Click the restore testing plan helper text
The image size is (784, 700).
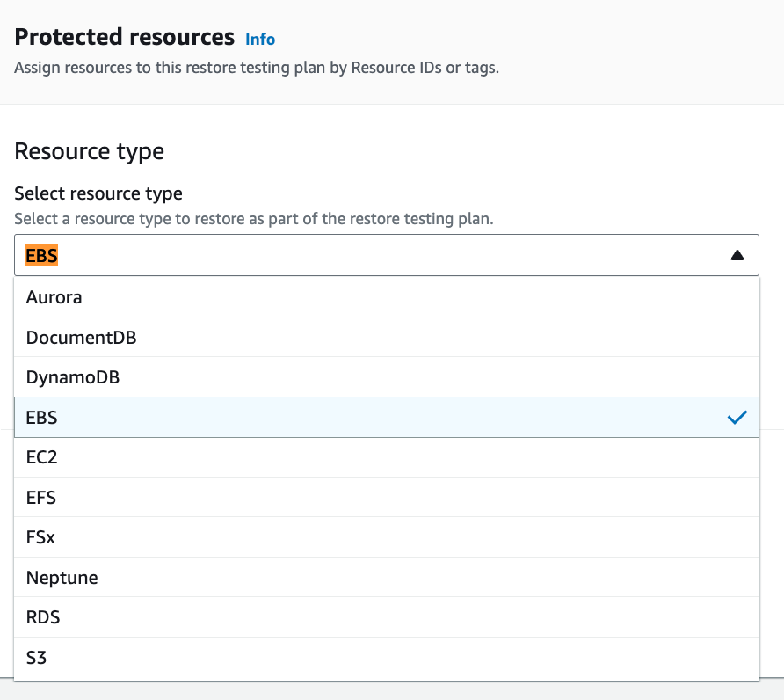(x=253, y=219)
